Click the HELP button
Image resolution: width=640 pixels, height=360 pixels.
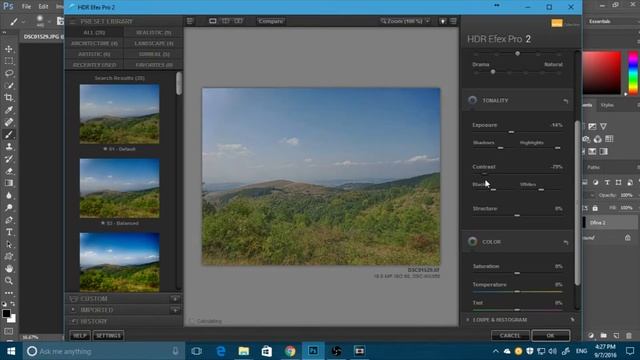coord(80,336)
